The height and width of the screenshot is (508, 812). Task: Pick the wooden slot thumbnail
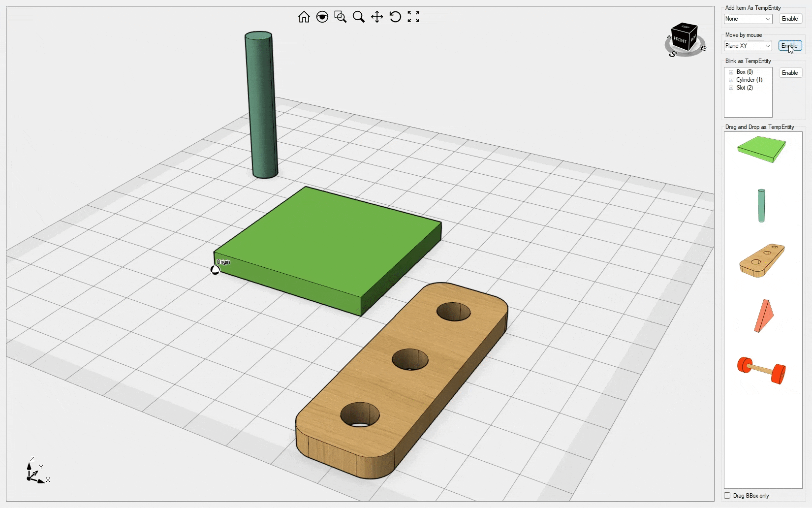(x=761, y=260)
